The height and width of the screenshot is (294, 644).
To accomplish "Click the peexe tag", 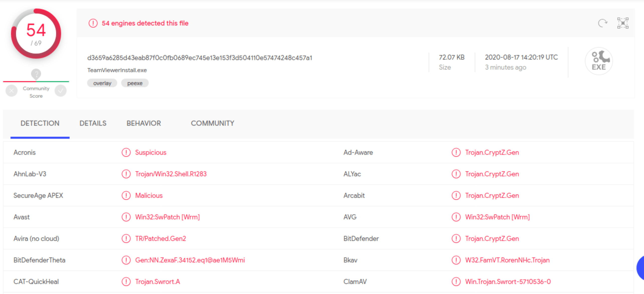I will pyautogui.click(x=135, y=83).
